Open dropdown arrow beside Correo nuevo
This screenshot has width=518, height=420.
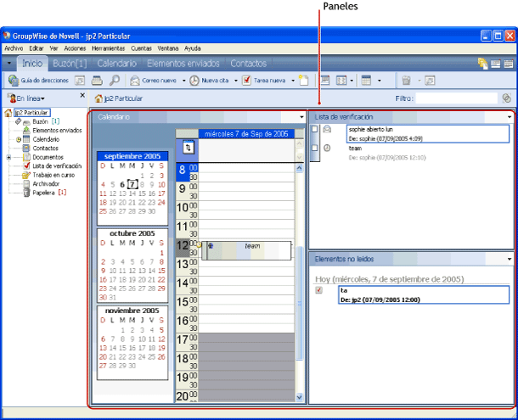pos(183,81)
